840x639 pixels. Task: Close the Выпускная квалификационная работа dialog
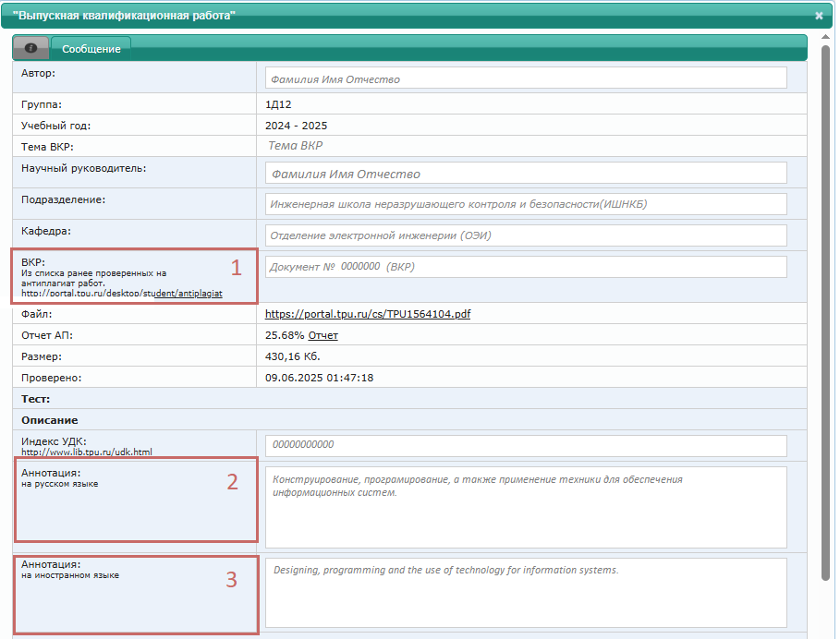click(x=819, y=16)
